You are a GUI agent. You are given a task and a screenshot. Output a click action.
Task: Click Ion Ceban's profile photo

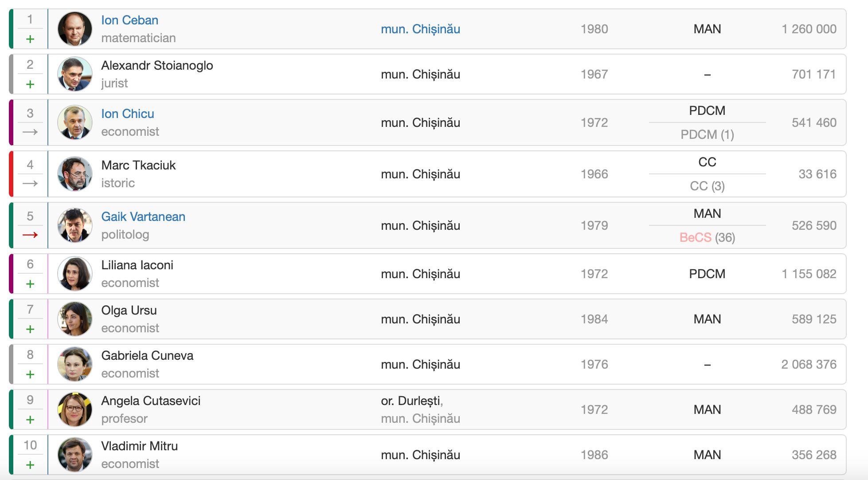(x=75, y=29)
